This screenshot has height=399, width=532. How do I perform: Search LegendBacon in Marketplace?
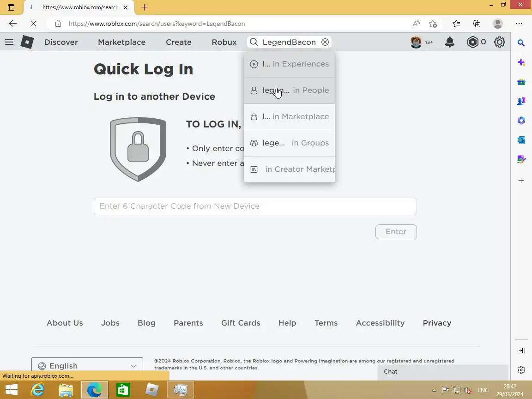[290, 117]
